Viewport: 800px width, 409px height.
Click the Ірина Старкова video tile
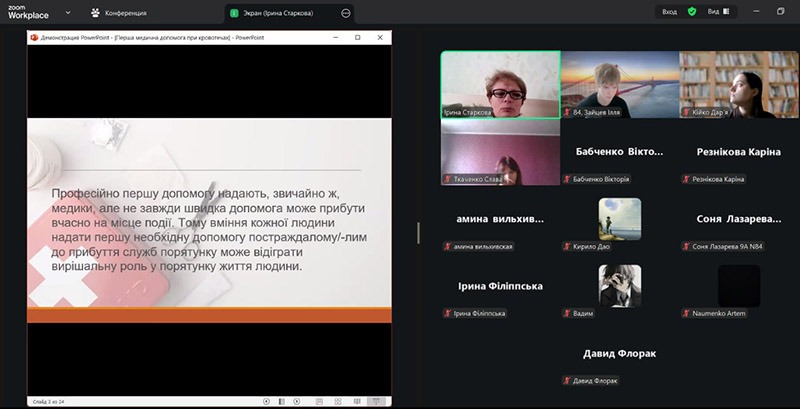point(500,85)
